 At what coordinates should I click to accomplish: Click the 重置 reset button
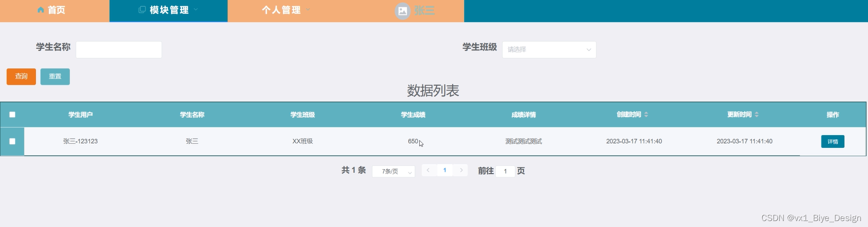(x=55, y=77)
